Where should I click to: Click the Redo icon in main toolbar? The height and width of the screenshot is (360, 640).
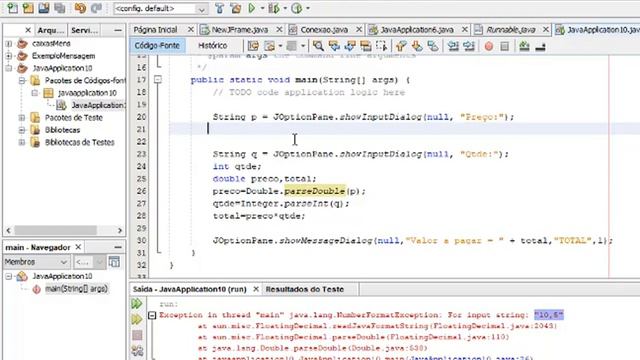click(96, 8)
